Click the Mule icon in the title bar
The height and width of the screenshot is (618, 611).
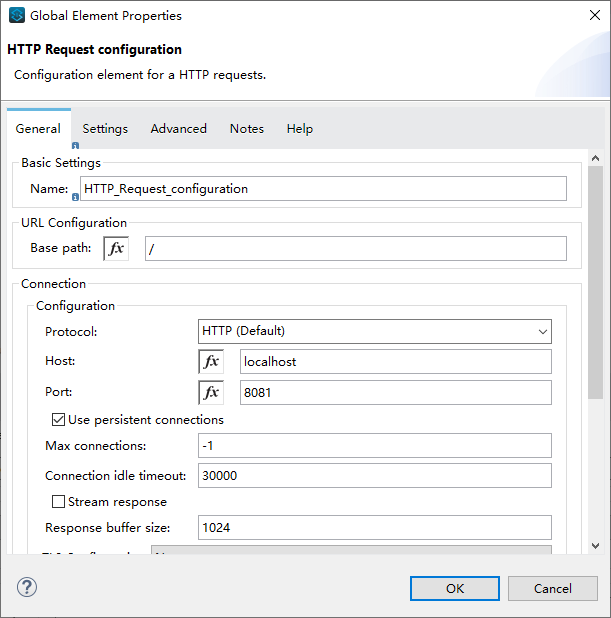[16, 16]
